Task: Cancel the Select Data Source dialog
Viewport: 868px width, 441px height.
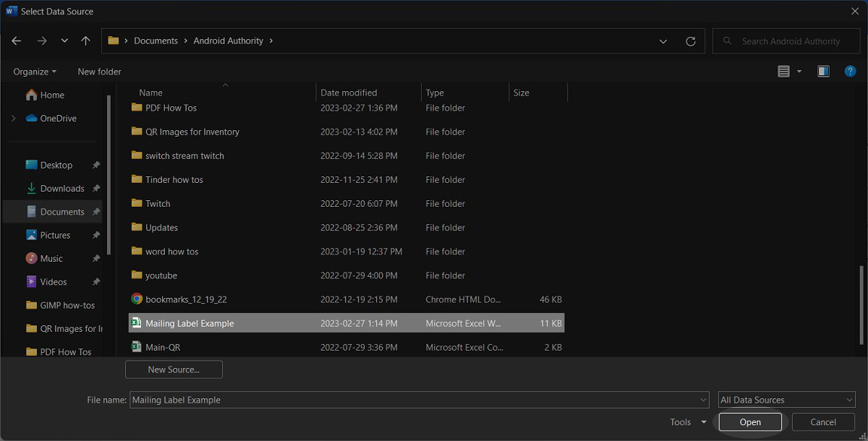Action: click(823, 422)
